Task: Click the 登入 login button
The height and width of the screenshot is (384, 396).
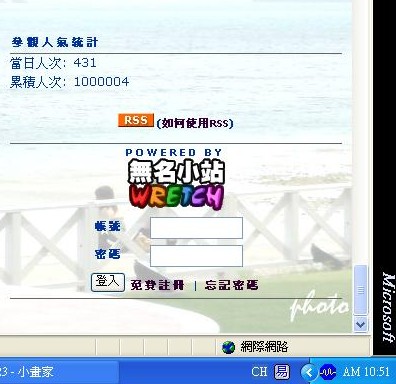Action: tap(108, 282)
